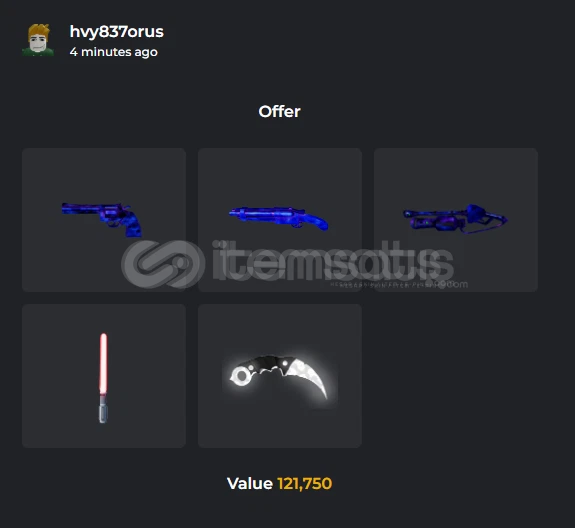Click the metal hilt of the lightsaber

[x=103, y=408]
